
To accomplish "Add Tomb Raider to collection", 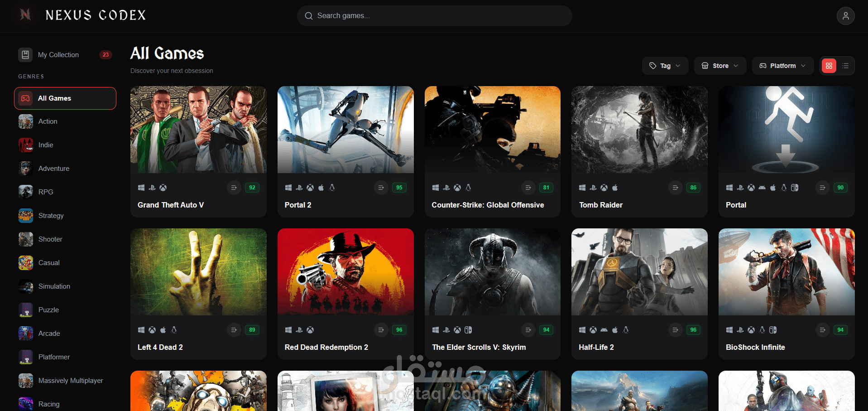I will click(x=675, y=188).
